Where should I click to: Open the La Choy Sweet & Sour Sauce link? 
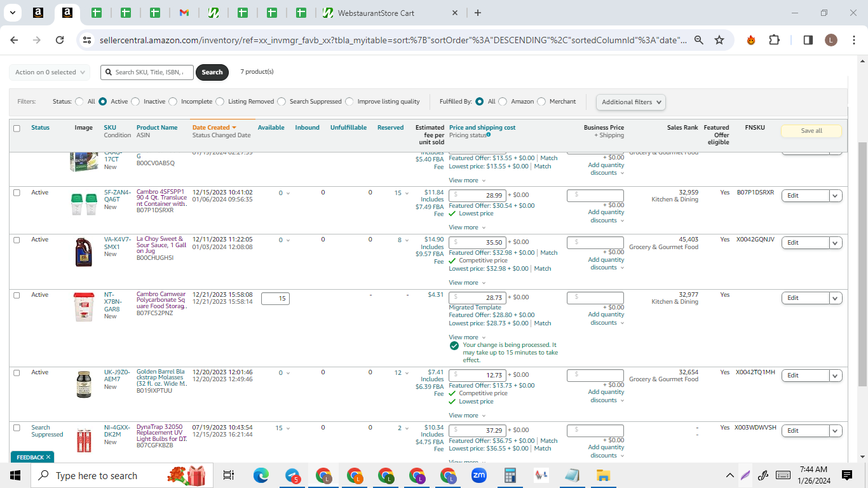161,247
